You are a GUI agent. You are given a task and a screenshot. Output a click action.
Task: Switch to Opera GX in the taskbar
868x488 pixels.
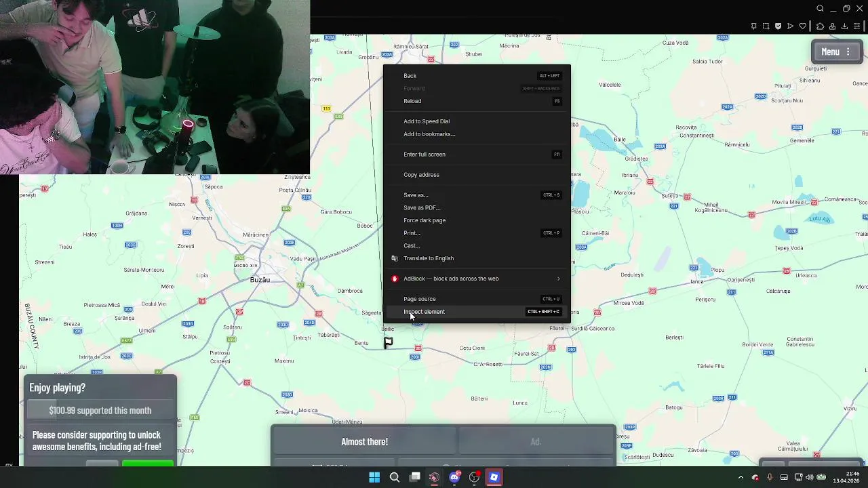[434, 478]
